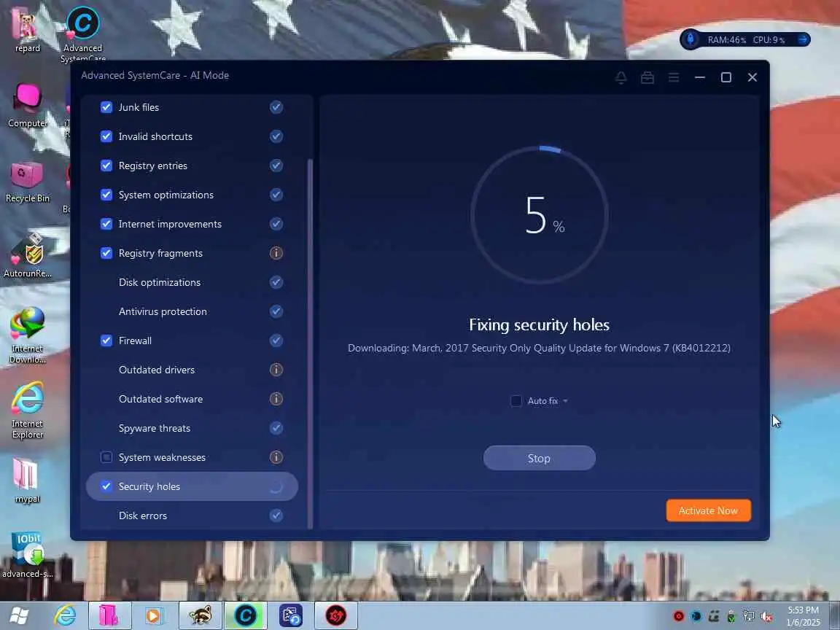This screenshot has height=630, width=840.
Task: Show info for Registry fragments
Action: click(276, 253)
